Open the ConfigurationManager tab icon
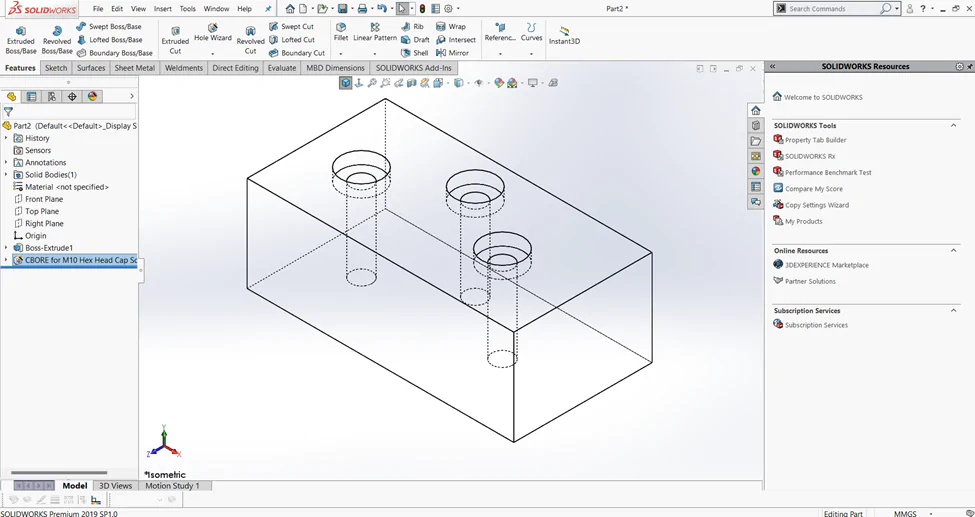This screenshot has height=517, width=975. (x=52, y=96)
